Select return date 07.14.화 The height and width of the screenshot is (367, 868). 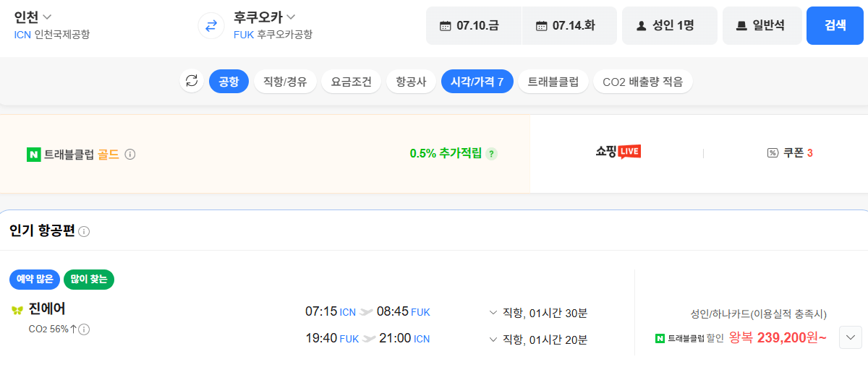pos(569,26)
